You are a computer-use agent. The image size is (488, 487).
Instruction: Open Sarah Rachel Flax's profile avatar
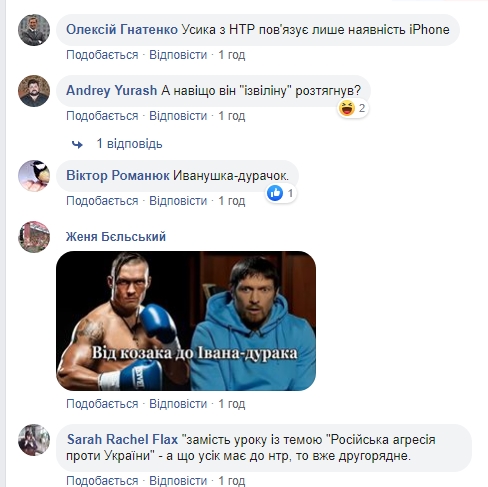pos(34,440)
